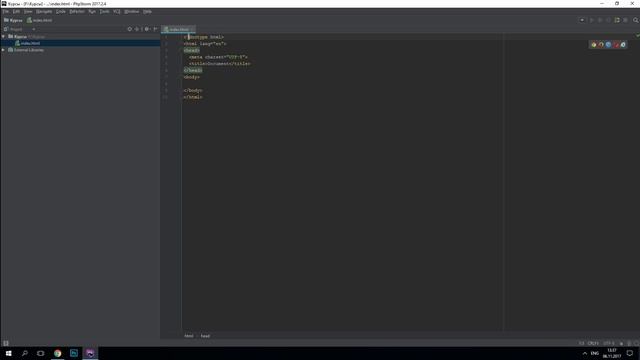Click the closing </html> tag line
The image size is (640, 360).
point(193,97)
